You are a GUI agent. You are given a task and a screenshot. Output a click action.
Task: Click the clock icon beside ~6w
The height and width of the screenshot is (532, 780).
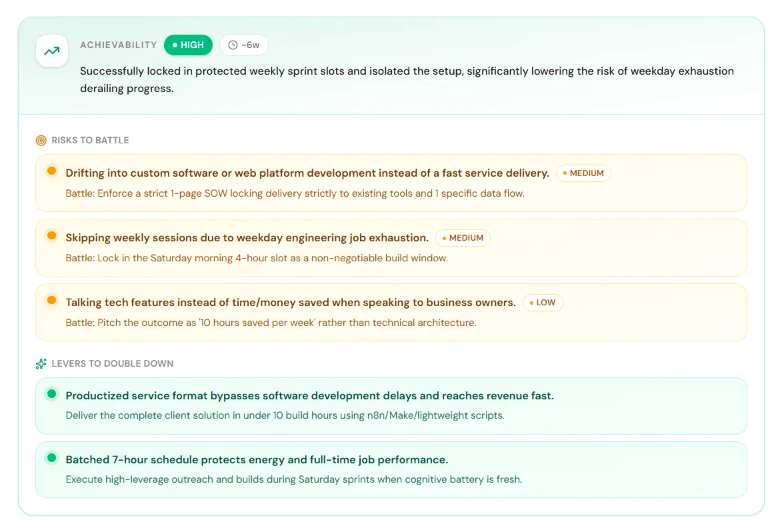233,45
